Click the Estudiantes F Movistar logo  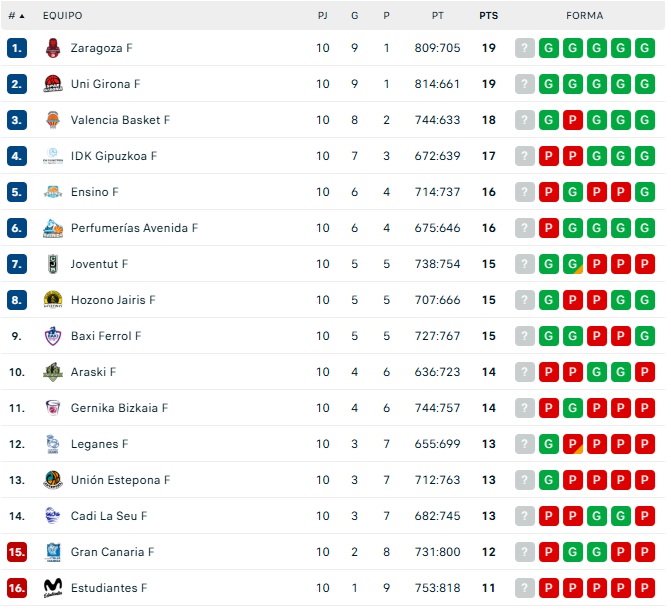coord(53,588)
